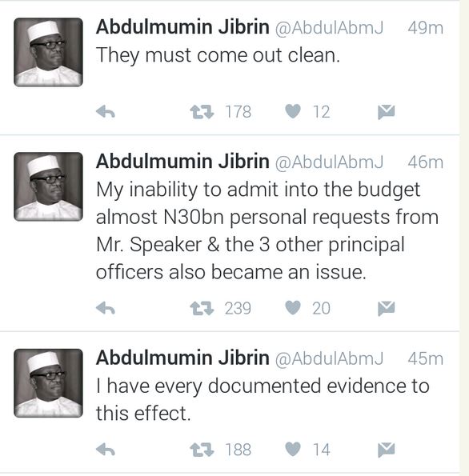
Task: Reply to the N30bn budget tweet
Action: (x=106, y=308)
